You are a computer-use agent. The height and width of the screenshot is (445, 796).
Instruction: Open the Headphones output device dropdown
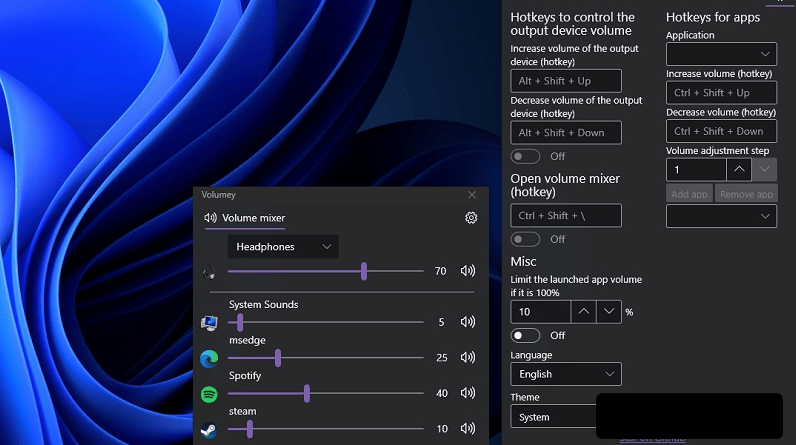[283, 246]
